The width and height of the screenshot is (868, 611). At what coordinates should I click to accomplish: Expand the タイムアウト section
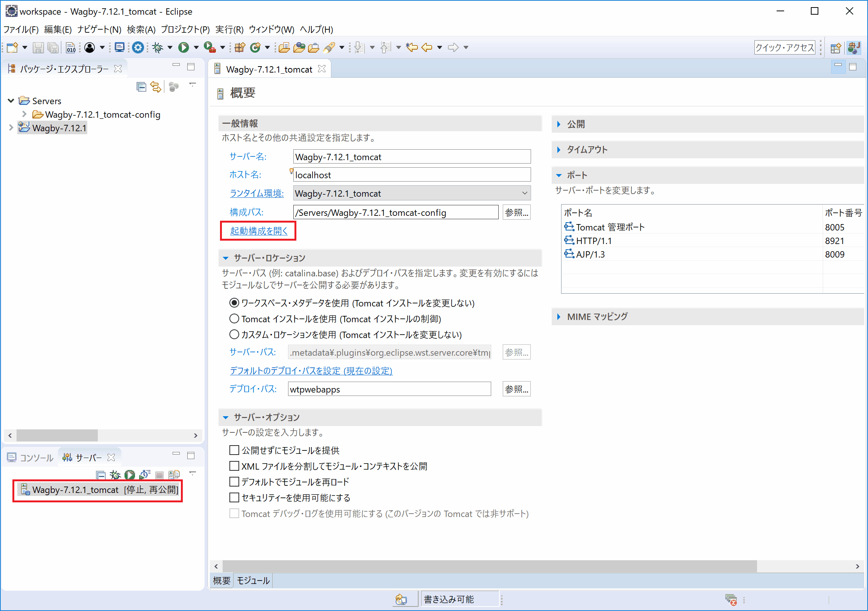coord(559,150)
